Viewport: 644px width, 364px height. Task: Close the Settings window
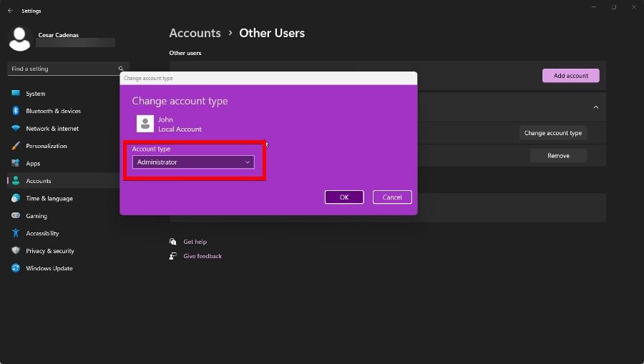634,7
